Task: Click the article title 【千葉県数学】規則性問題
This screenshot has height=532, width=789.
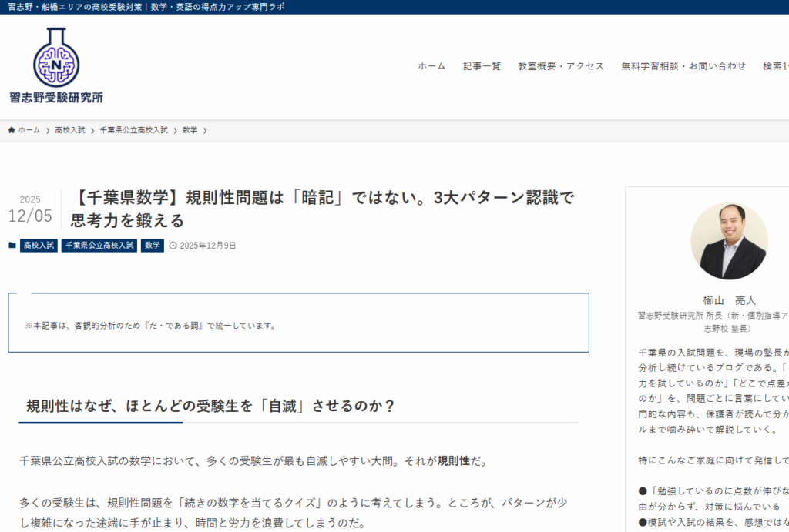Action: pyautogui.click(x=322, y=209)
